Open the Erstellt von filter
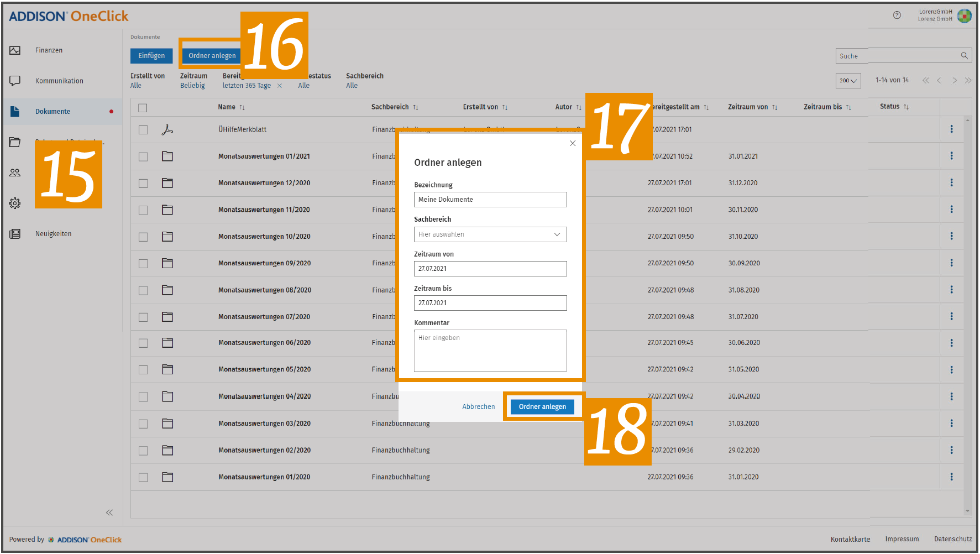Screen dimensions: 980x554 tap(148, 81)
